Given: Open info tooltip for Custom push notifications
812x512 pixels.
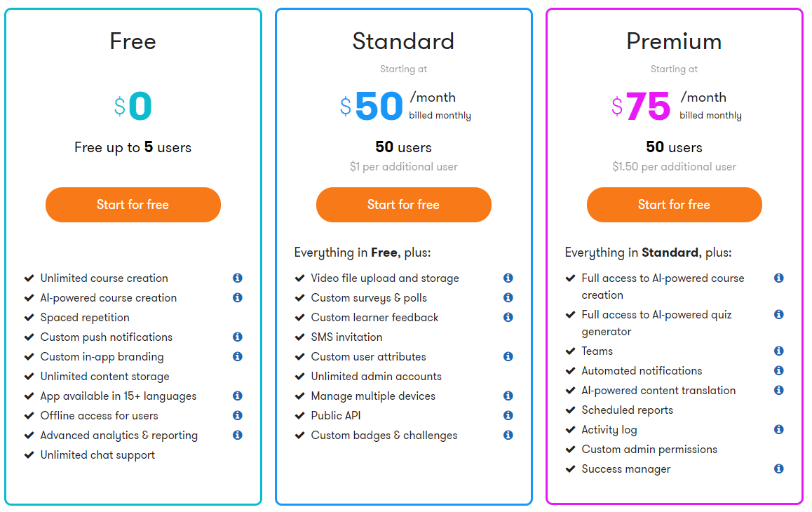Looking at the screenshot, I should 238,337.
